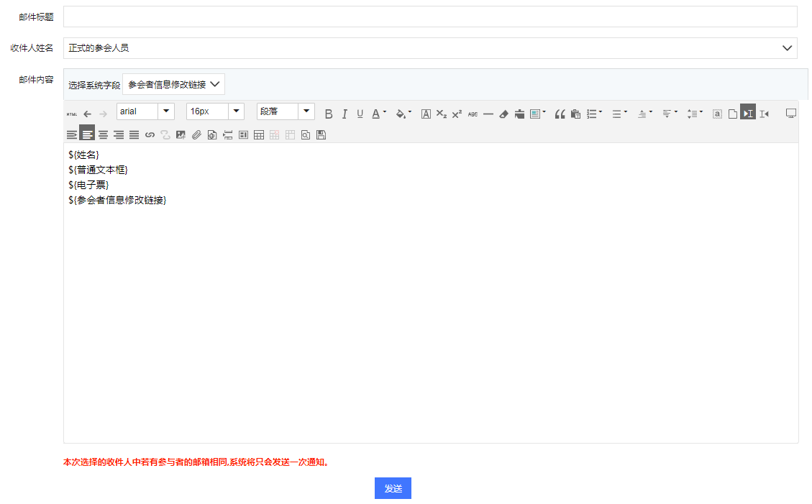Insert a table
This screenshot has width=812, height=504.
pyautogui.click(x=259, y=135)
